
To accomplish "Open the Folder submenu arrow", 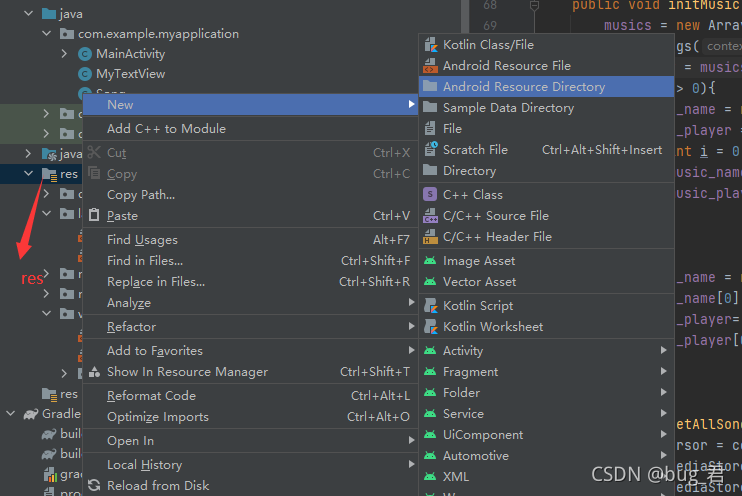I will coord(663,392).
